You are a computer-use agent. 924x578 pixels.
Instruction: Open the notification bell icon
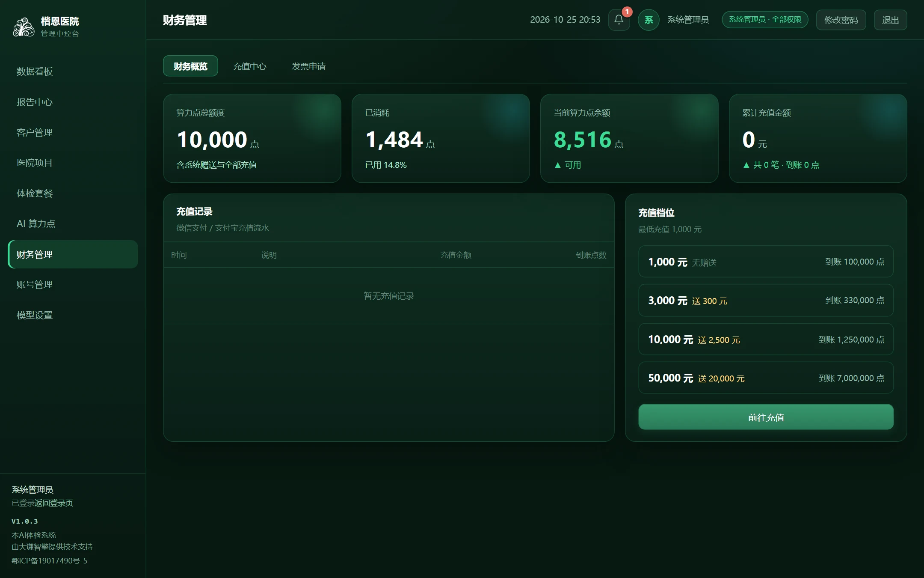click(619, 20)
